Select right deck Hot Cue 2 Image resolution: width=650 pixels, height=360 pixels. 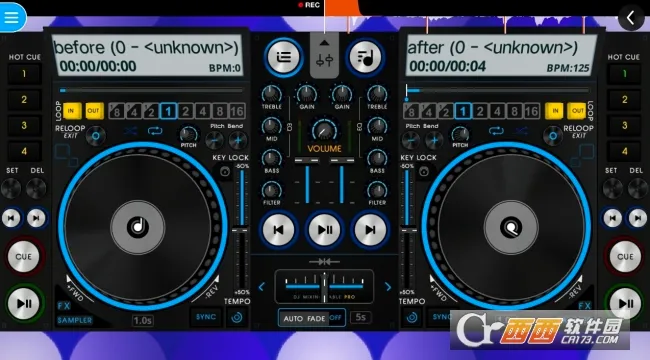tap(624, 100)
